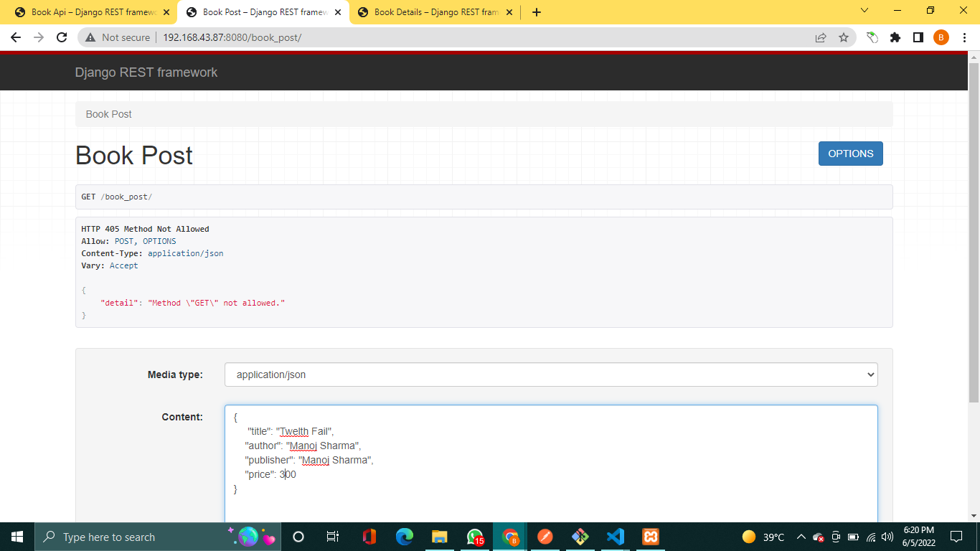
Task: Open the Chrome three-dot menu
Action: pos(964,37)
